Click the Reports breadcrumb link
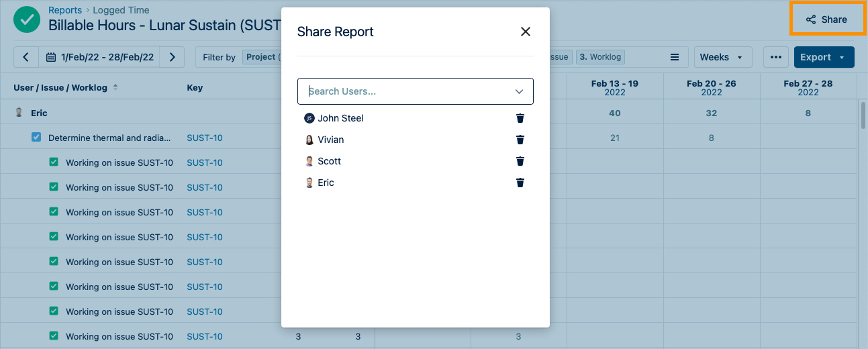 pos(65,10)
